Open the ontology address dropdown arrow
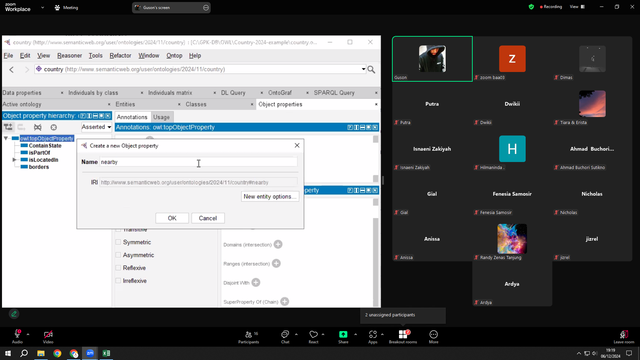The image size is (640, 360). point(363,69)
